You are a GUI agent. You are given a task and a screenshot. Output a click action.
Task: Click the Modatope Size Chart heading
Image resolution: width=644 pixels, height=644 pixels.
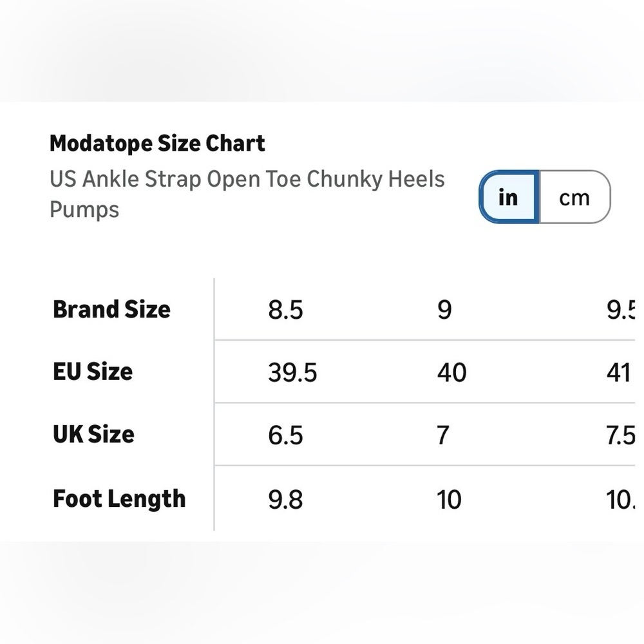point(157,144)
